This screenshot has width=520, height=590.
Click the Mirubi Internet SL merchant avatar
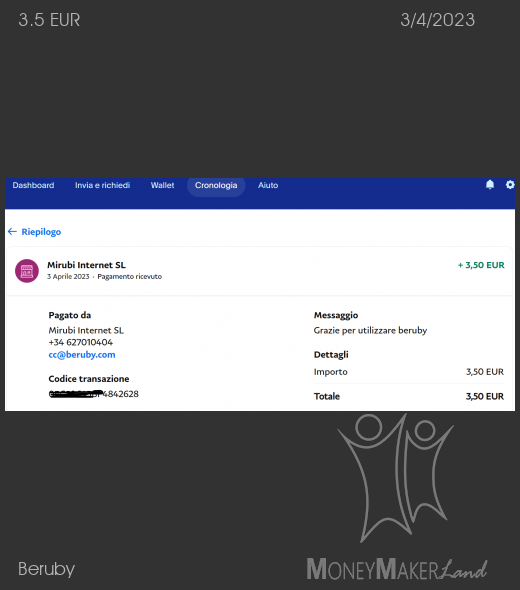27,271
